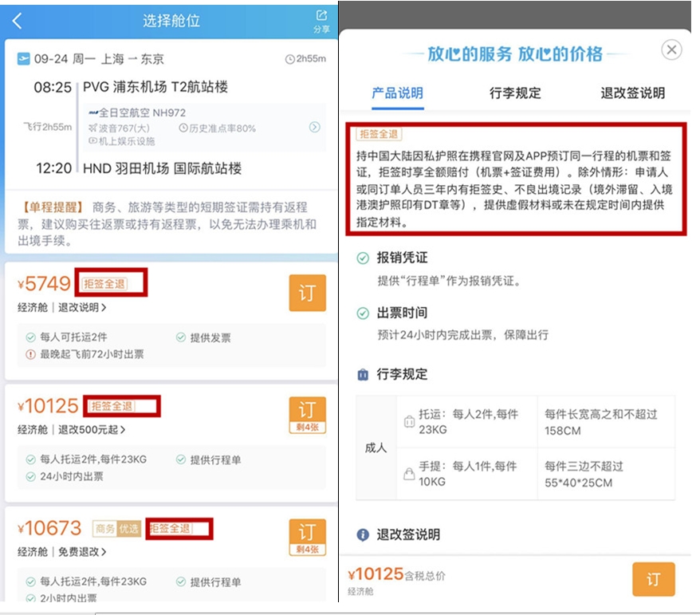Tap the 历史准点率80% clock icon
Viewport: 700px width, 615px height.
183,128
